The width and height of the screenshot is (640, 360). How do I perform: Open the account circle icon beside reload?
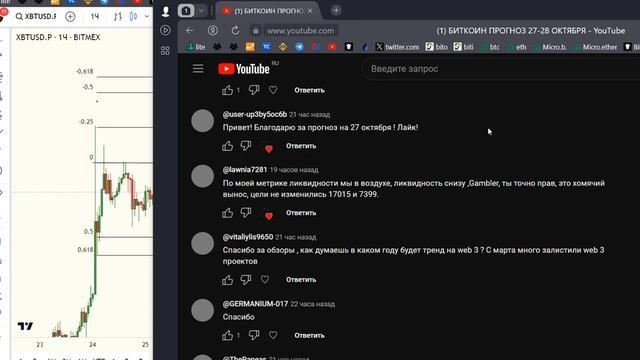click(213, 31)
